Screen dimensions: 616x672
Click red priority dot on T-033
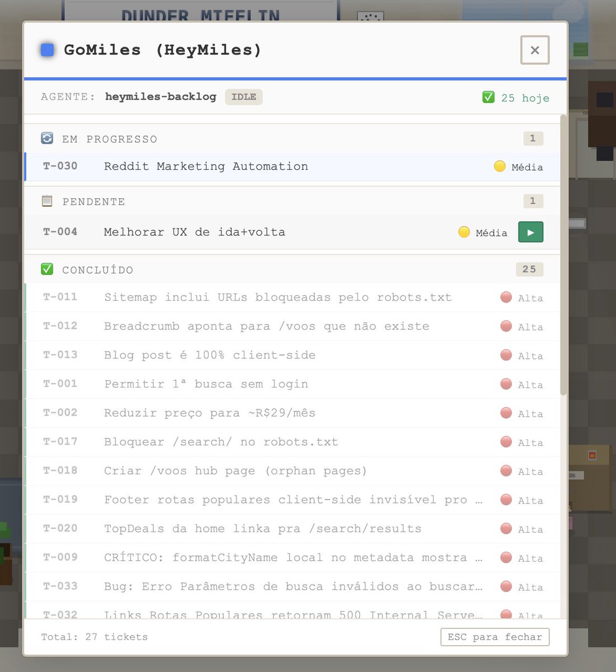(506, 587)
